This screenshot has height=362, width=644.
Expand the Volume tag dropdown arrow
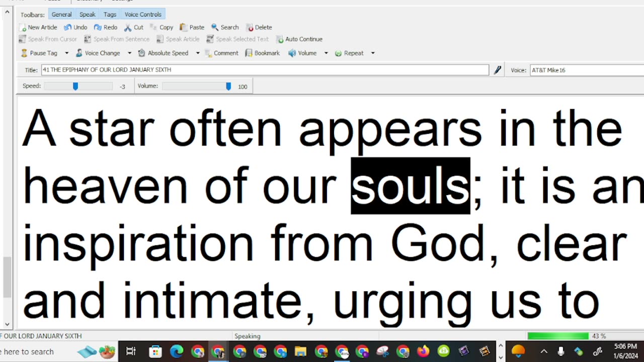tap(326, 53)
